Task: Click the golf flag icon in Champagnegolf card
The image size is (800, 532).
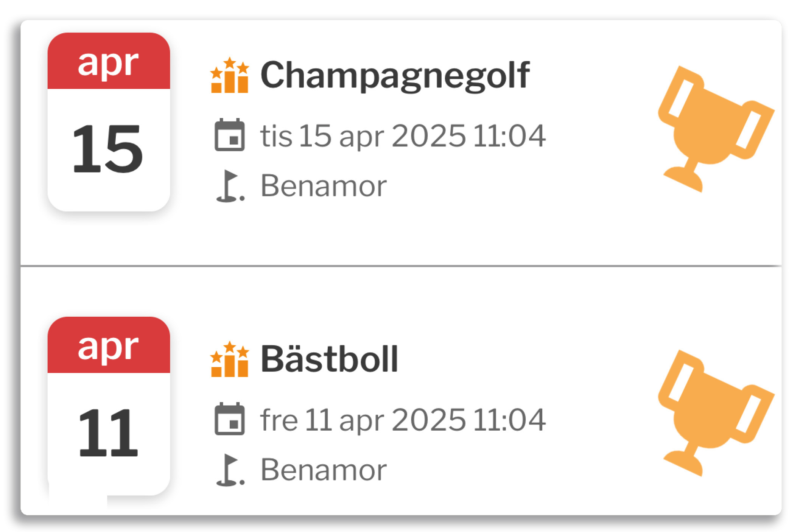Action: point(230,186)
